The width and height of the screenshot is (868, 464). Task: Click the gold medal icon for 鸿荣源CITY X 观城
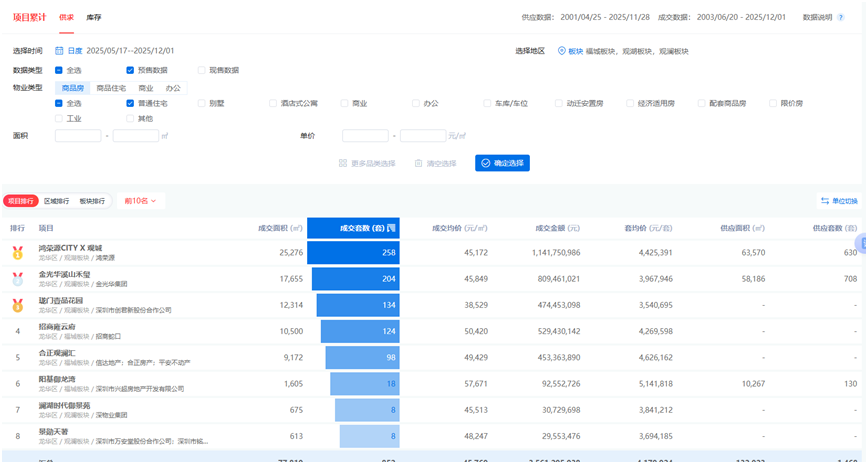click(x=17, y=252)
